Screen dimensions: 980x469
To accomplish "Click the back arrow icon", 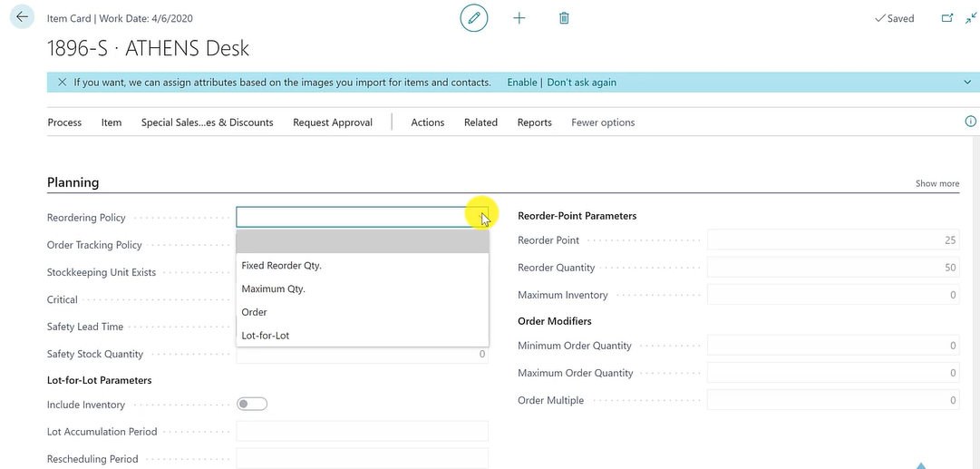I will coord(22,17).
